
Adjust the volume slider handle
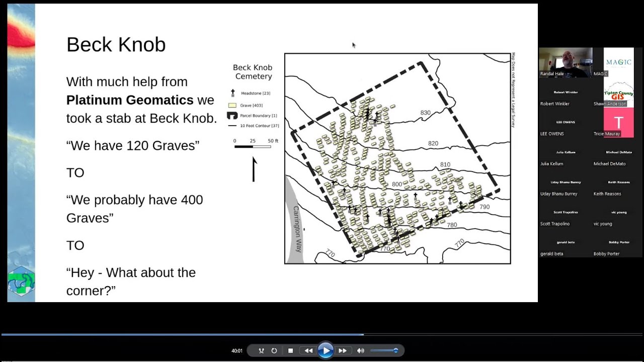pos(396,350)
